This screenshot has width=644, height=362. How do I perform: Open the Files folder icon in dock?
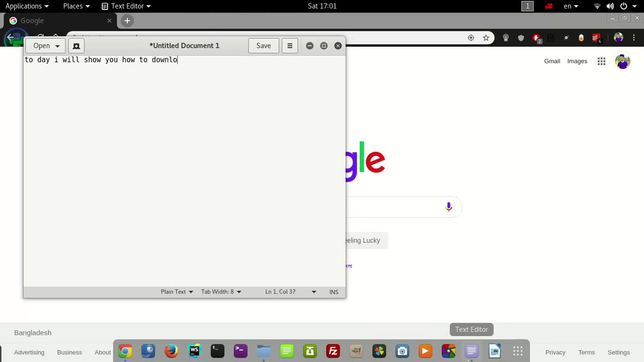point(264,351)
